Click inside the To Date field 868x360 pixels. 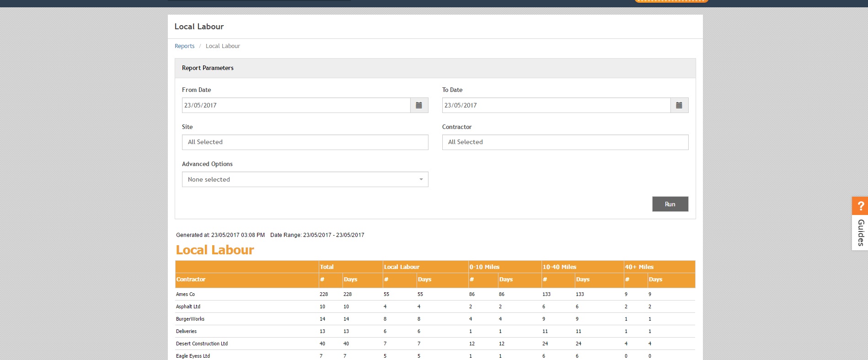[556, 105]
